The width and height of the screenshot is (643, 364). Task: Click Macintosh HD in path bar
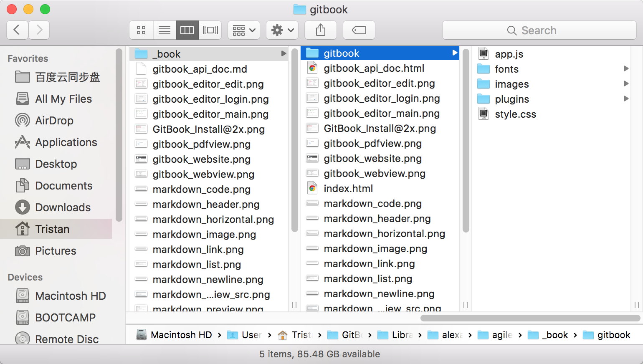pos(174,335)
